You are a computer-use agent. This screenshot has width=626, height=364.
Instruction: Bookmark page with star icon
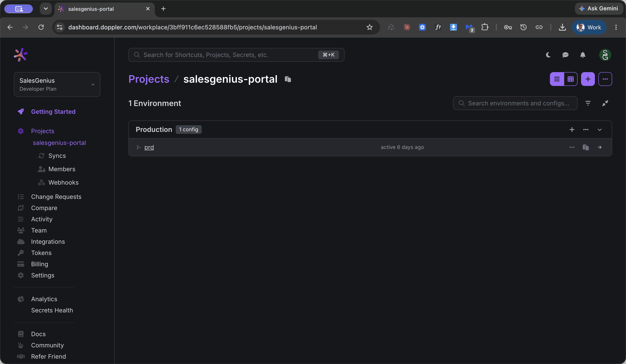coord(369,27)
